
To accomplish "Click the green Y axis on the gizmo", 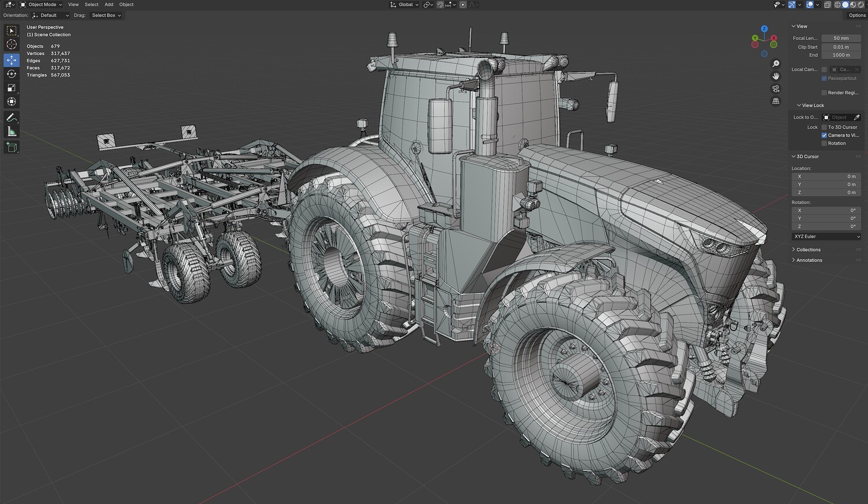I will 755,39.
